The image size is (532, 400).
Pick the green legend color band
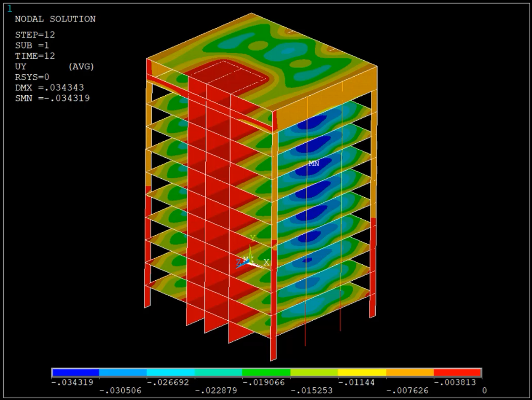click(x=266, y=373)
